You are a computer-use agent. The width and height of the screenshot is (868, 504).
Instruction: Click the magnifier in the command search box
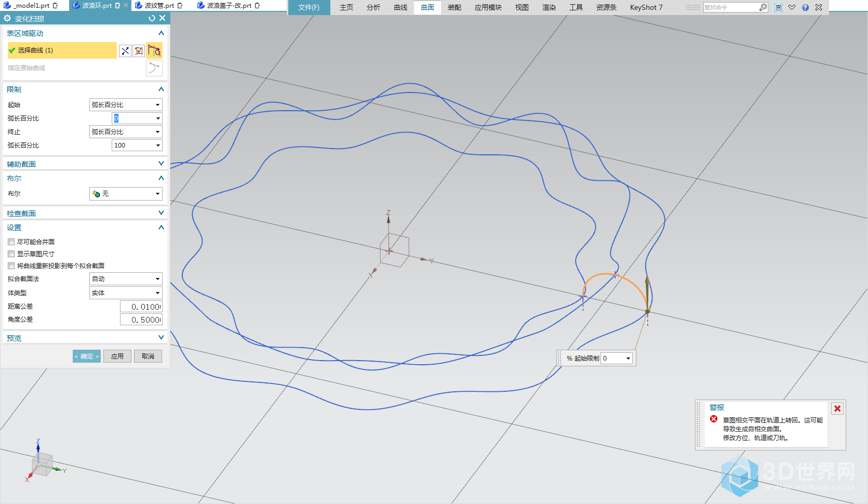(x=763, y=7)
